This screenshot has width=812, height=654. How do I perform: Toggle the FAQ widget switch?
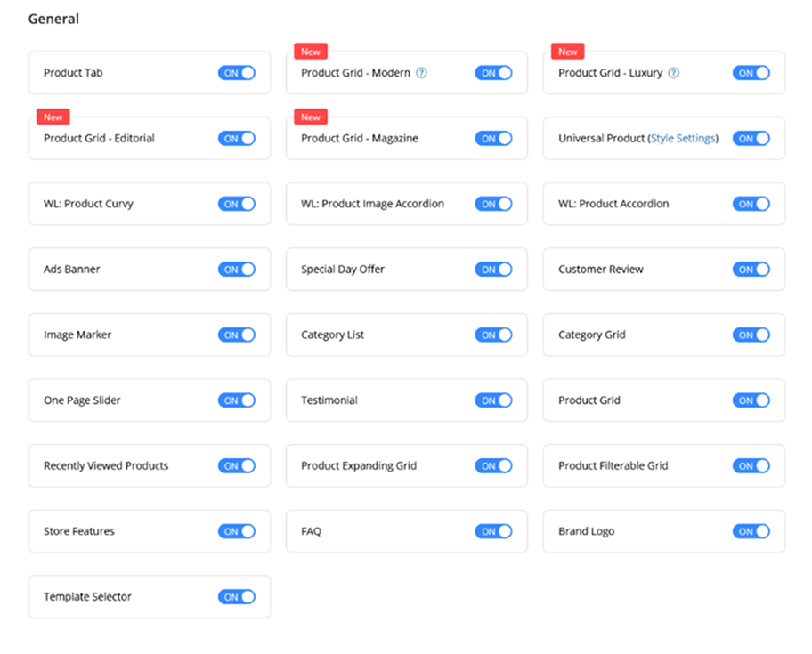click(x=494, y=531)
